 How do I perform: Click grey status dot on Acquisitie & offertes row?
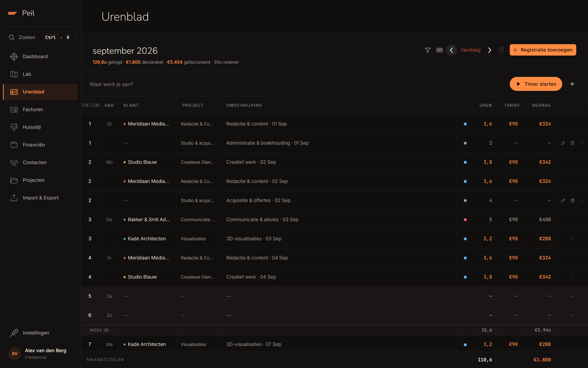point(465,201)
